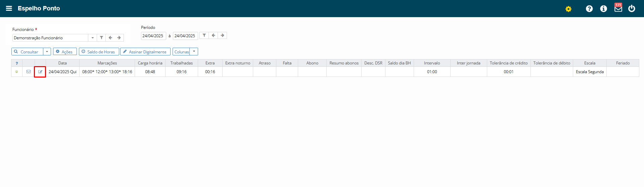Click the yellow settings gear icon
This screenshot has width=644, height=187.
pyautogui.click(x=568, y=9)
